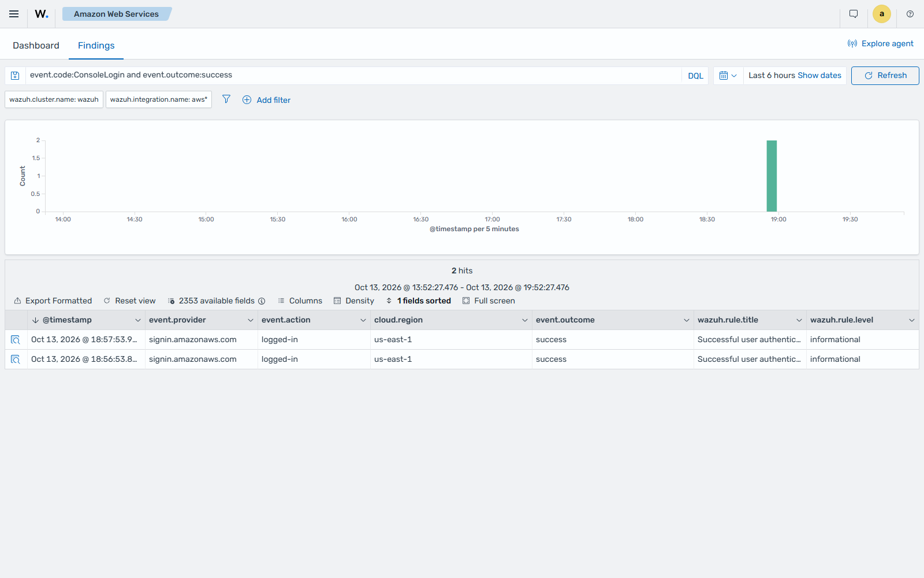
Task: Open the Density options
Action: [x=353, y=301]
